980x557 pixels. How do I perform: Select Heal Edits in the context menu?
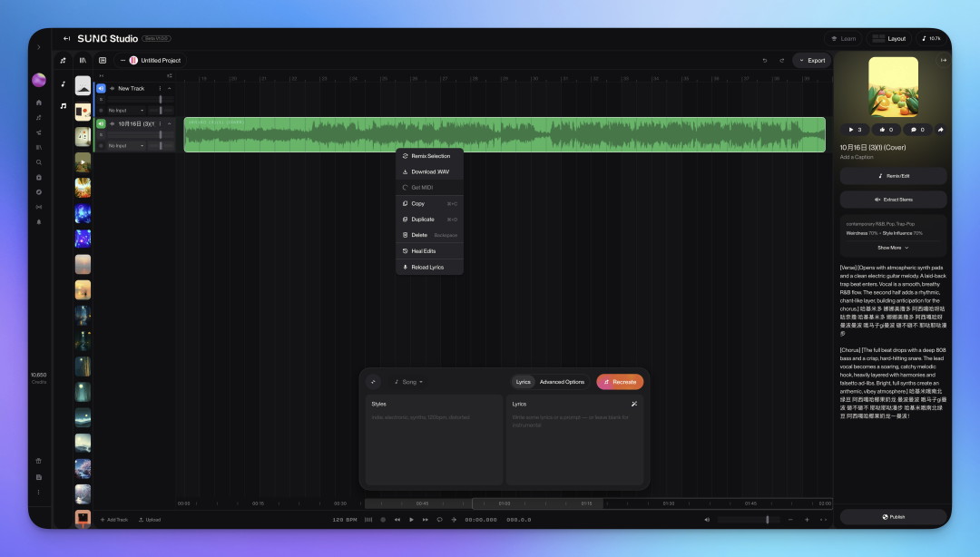click(x=429, y=251)
